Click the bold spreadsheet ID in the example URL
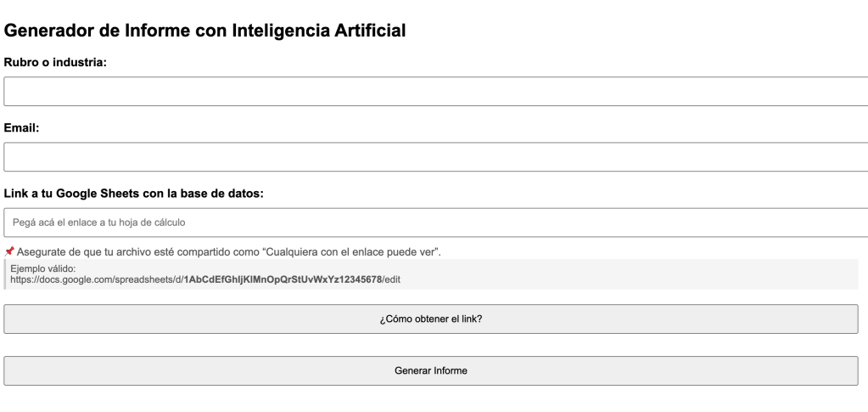The image size is (868, 412). 283,279
